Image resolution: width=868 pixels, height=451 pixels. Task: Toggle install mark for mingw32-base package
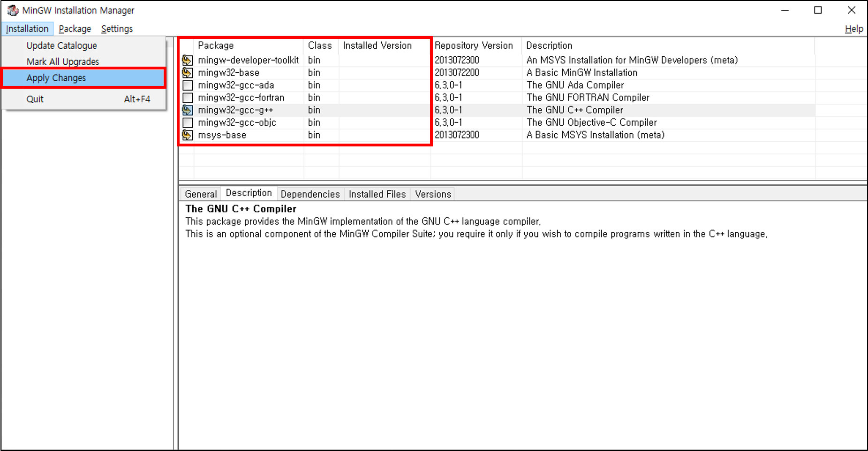188,73
